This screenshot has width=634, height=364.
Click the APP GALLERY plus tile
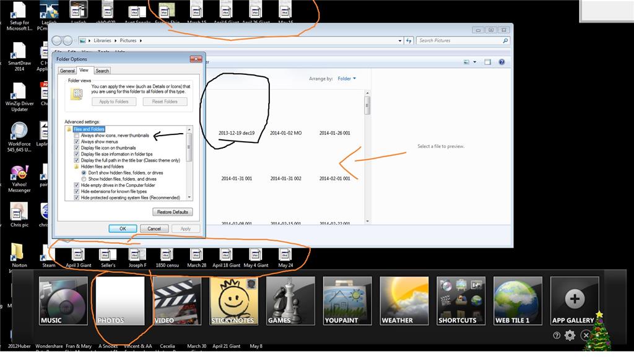tap(575, 301)
